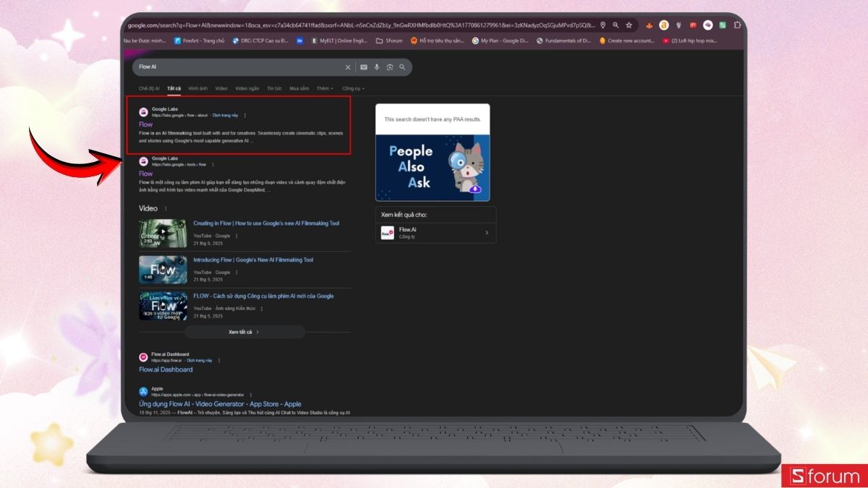Image resolution: width=868 pixels, height=488 pixels.
Task: Clear the search query with the X icon
Action: tap(348, 67)
